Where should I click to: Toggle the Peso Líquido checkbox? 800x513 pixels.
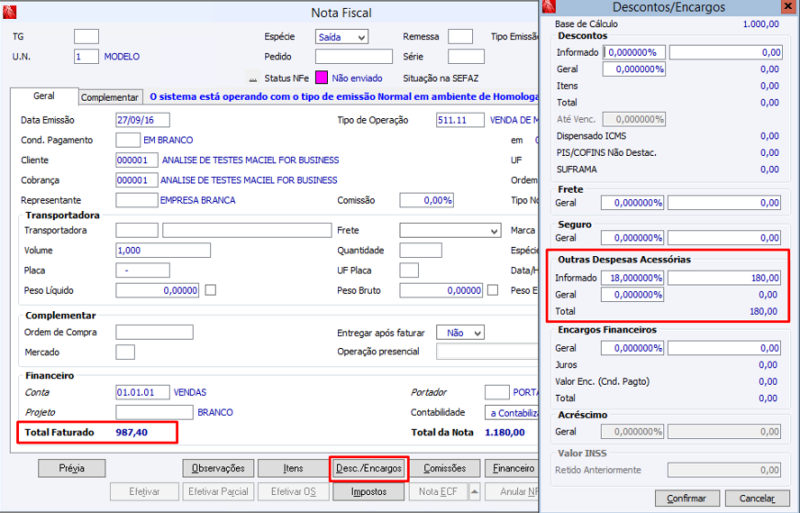click(x=210, y=290)
